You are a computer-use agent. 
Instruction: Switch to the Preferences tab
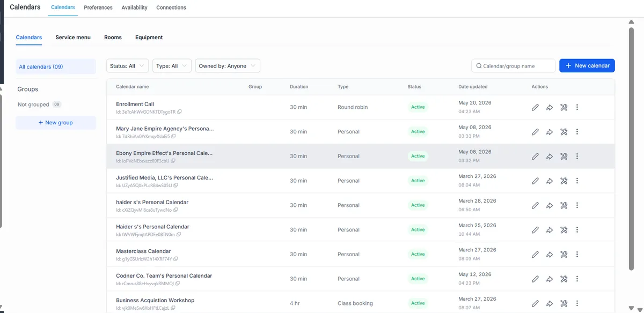tap(98, 8)
